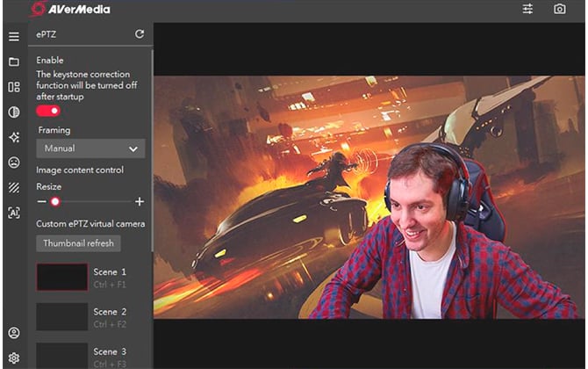The height and width of the screenshot is (369, 588).
Task: Reset ePTZ settings with the refresh icon
Action: click(140, 34)
